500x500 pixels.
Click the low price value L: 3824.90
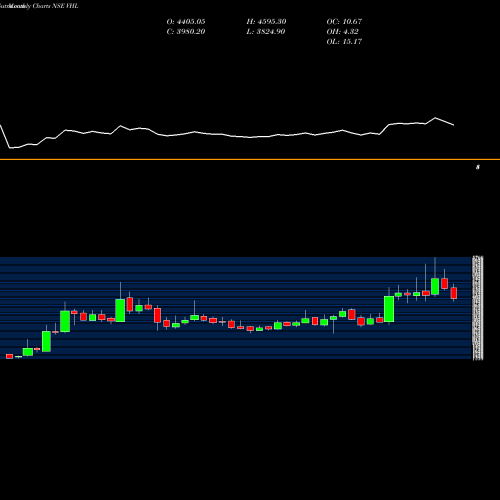click(x=266, y=32)
